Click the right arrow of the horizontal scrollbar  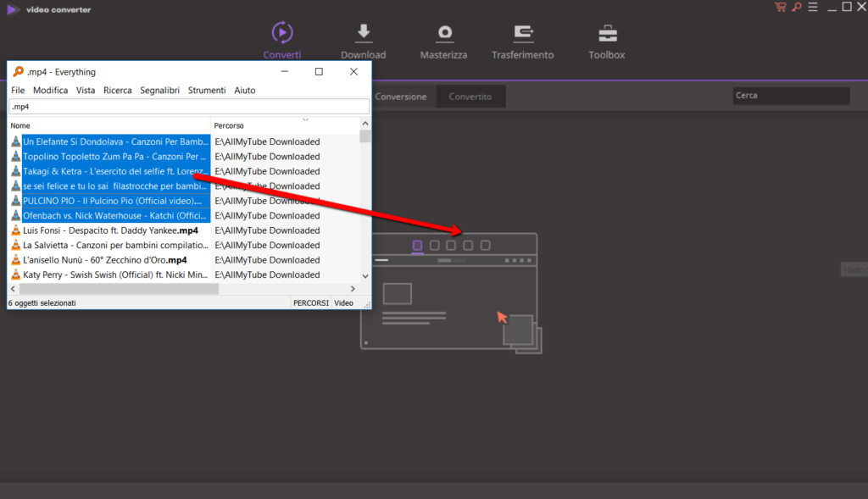click(x=353, y=289)
